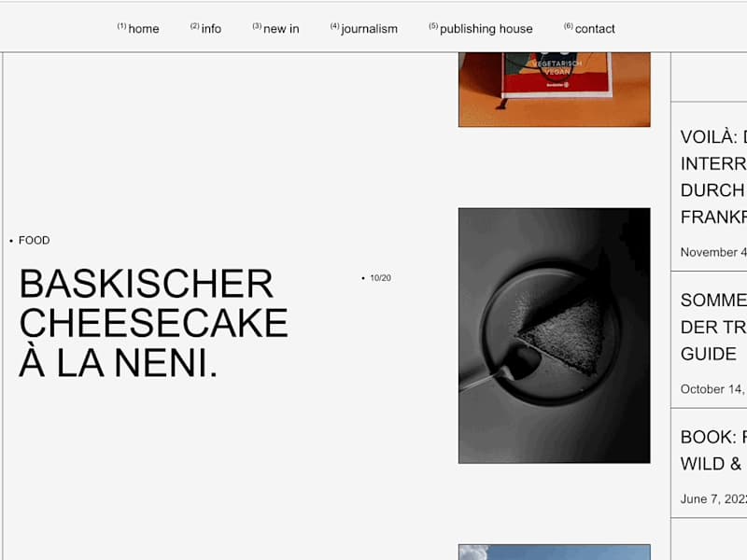Open the info menu item
Viewport: 747px width, 560px height.
205,29
